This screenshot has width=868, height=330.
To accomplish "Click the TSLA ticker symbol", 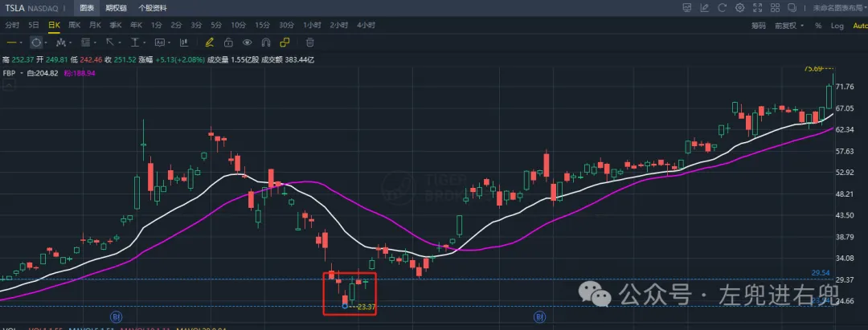I will (x=15, y=8).
